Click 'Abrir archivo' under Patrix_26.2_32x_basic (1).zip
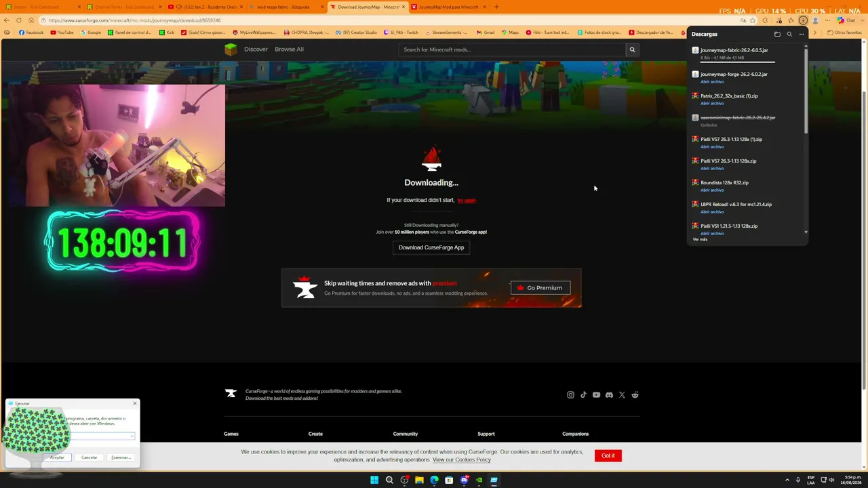Viewport: 868px width, 488px height. (x=712, y=104)
